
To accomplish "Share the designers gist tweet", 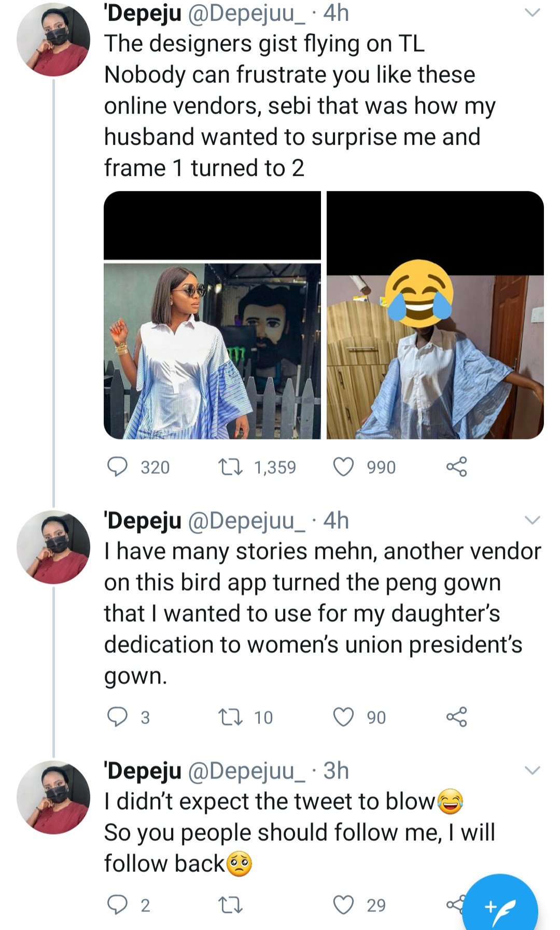I will click(456, 467).
